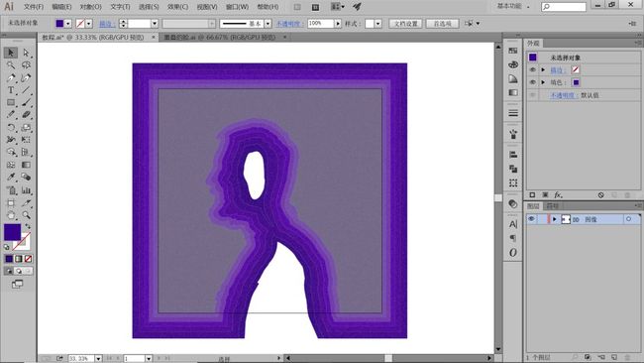Hide the 图像 layer with its eye icon
The height and width of the screenshot is (363, 644).
(x=531, y=219)
